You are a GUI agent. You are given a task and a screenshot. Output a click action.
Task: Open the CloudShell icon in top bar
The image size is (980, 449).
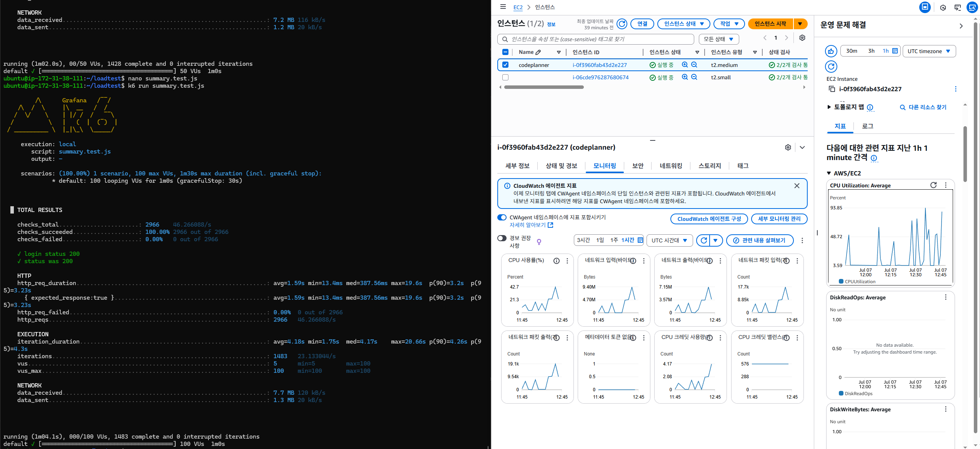pos(958,7)
